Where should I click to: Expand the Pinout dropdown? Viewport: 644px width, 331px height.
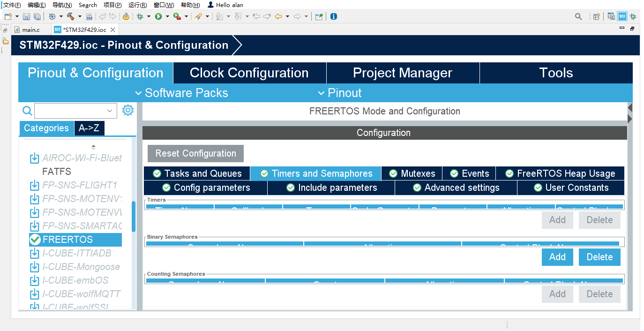point(339,93)
